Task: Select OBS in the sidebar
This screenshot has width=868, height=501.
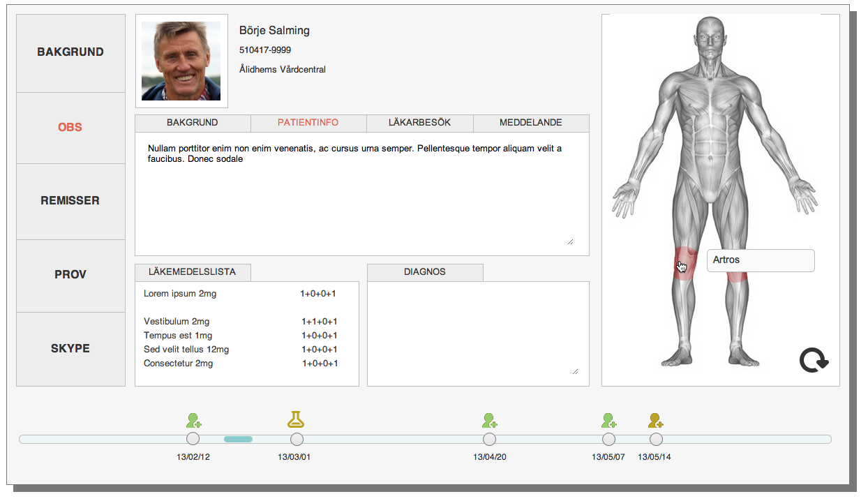Action: point(70,128)
